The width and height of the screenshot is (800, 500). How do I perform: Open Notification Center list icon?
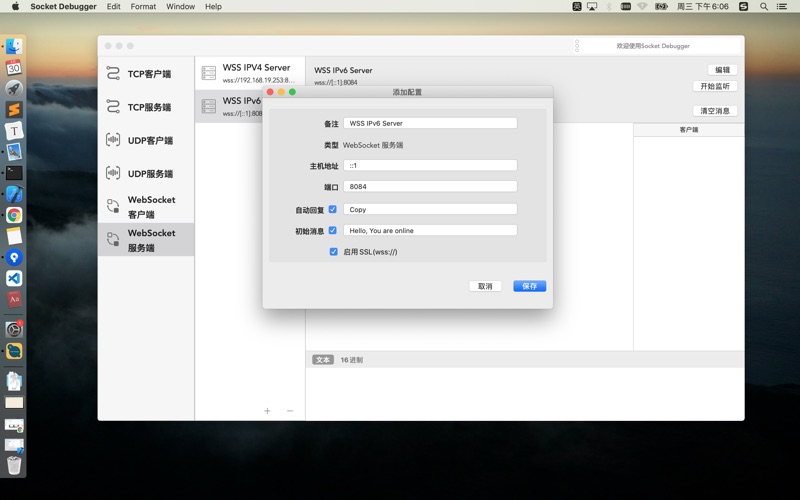point(782,7)
